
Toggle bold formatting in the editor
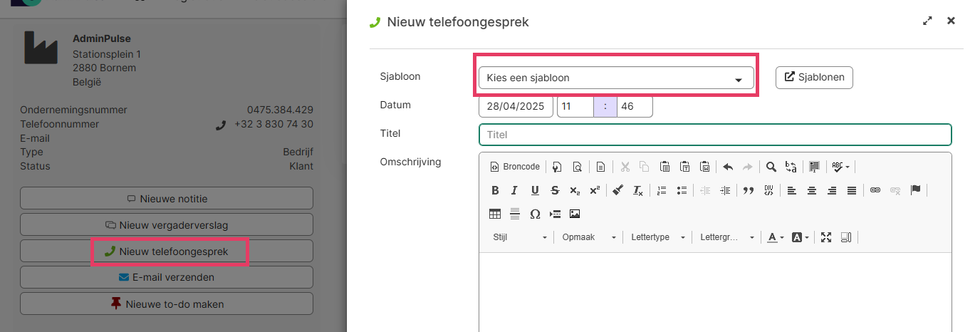click(495, 190)
